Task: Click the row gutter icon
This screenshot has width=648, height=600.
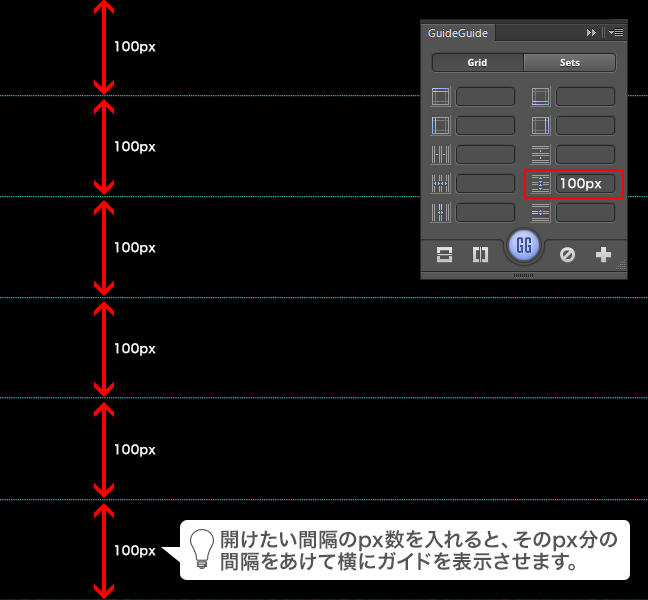Action: (541, 212)
